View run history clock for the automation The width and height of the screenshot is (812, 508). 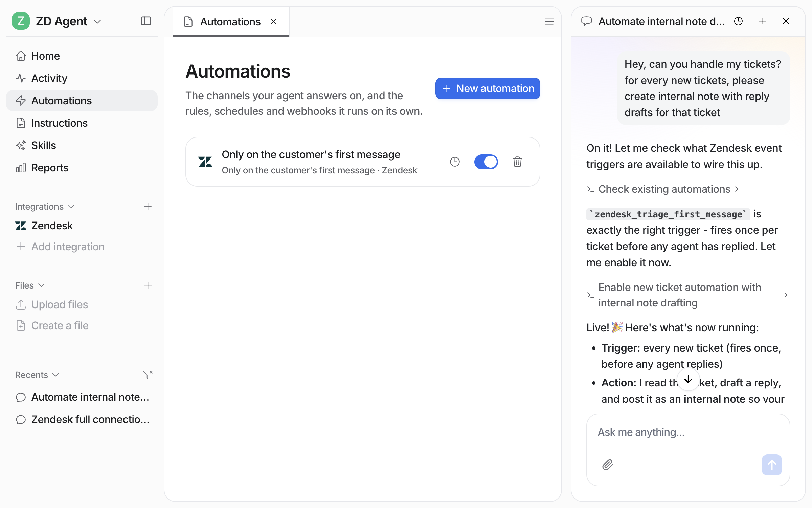[455, 162]
